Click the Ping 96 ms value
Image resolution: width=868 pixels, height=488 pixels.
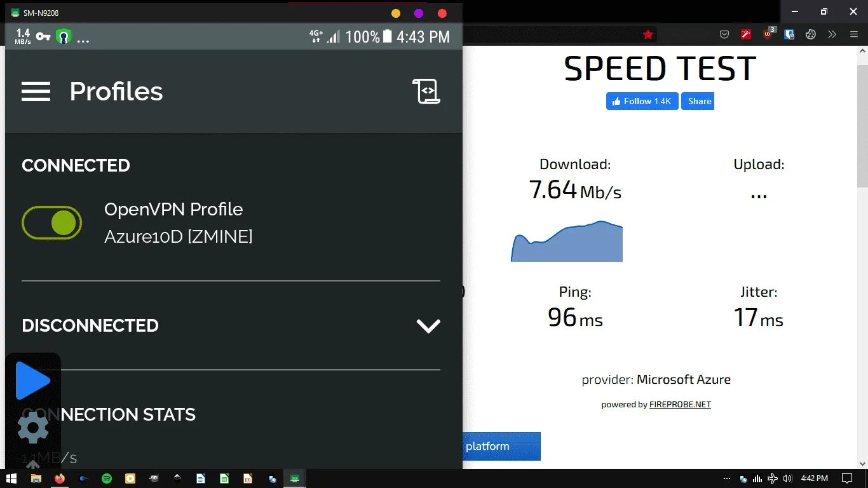pyautogui.click(x=575, y=317)
